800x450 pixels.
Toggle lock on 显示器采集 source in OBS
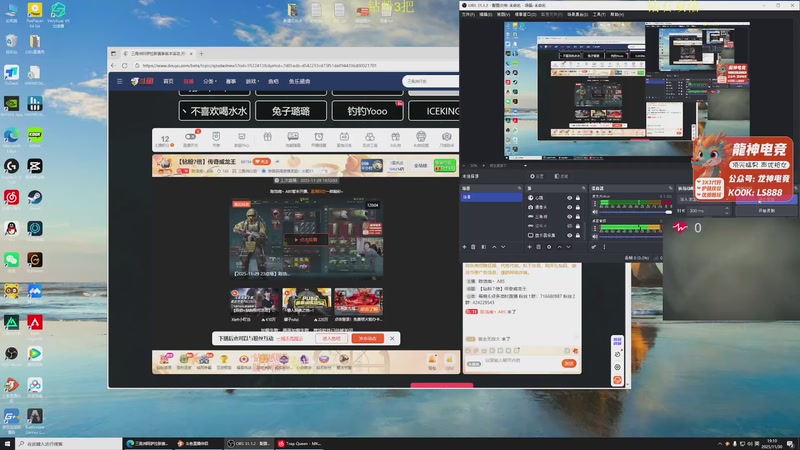pos(578,235)
